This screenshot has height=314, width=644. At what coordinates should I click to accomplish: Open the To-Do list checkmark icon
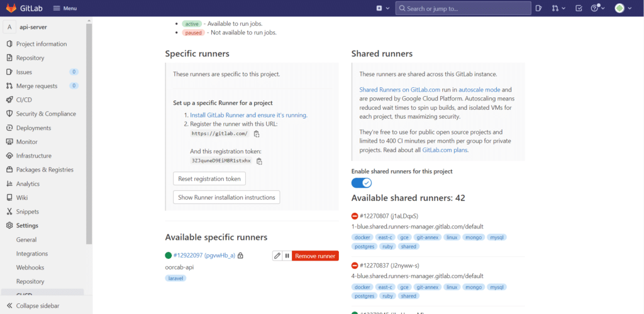click(x=579, y=8)
